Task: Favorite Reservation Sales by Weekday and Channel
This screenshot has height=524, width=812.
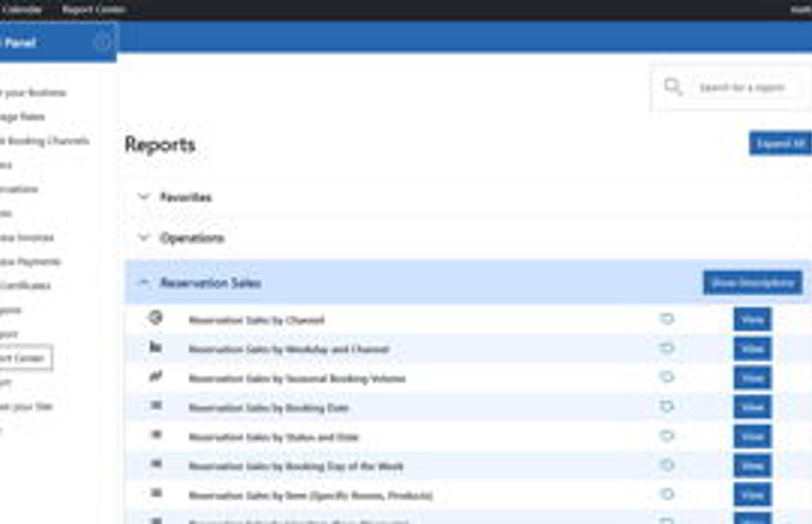Action: pos(667,348)
